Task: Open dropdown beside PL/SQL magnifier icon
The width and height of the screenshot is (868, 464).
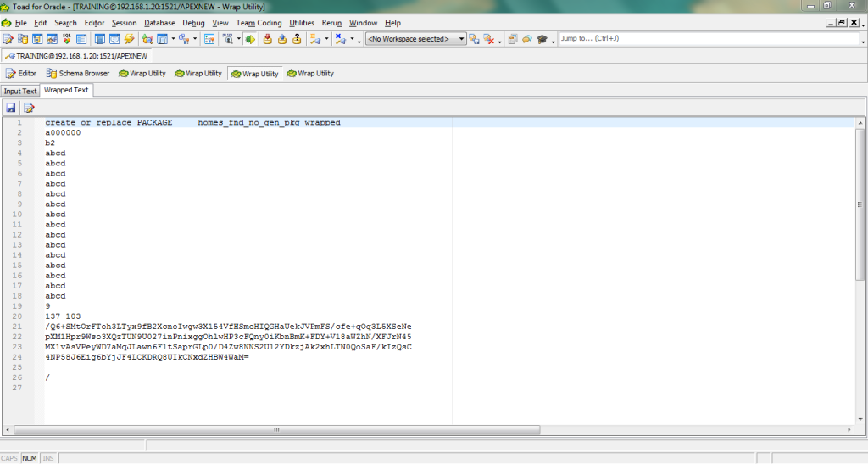Action: [238, 39]
